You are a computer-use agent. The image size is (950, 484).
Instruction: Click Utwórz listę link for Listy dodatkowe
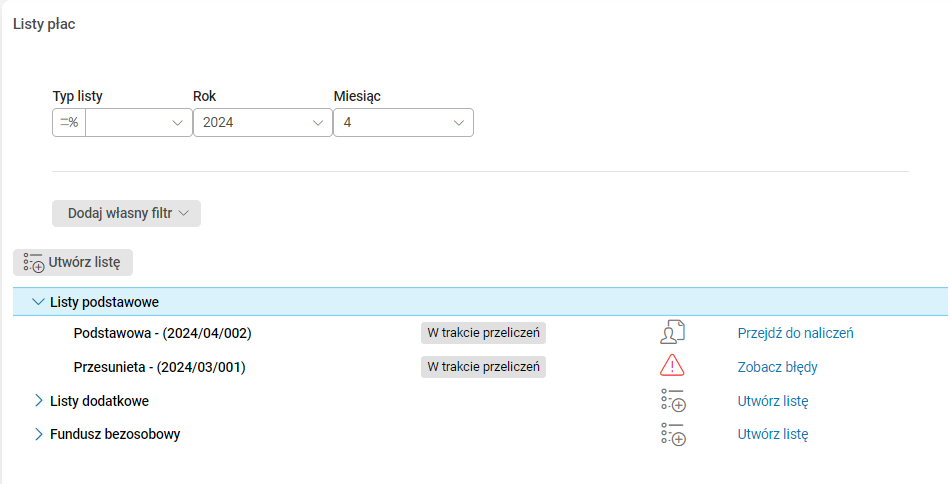click(x=772, y=401)
